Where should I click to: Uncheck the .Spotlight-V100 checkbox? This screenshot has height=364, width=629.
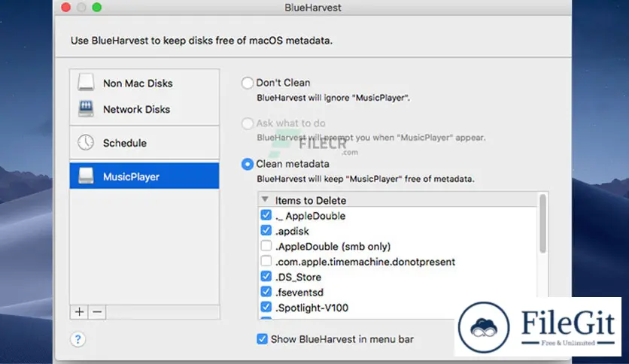266,307
